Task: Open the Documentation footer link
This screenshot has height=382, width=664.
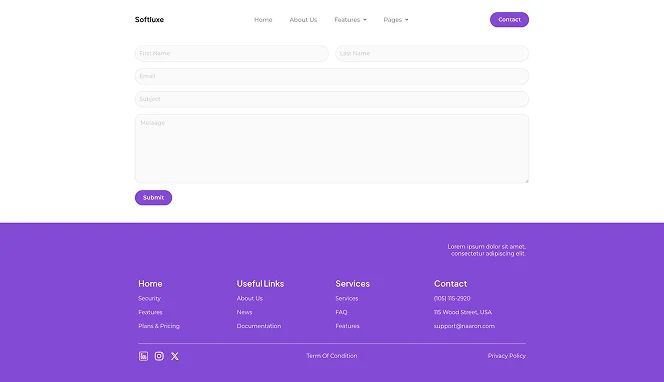Action: pyautogui.click(x=259, y=326)
